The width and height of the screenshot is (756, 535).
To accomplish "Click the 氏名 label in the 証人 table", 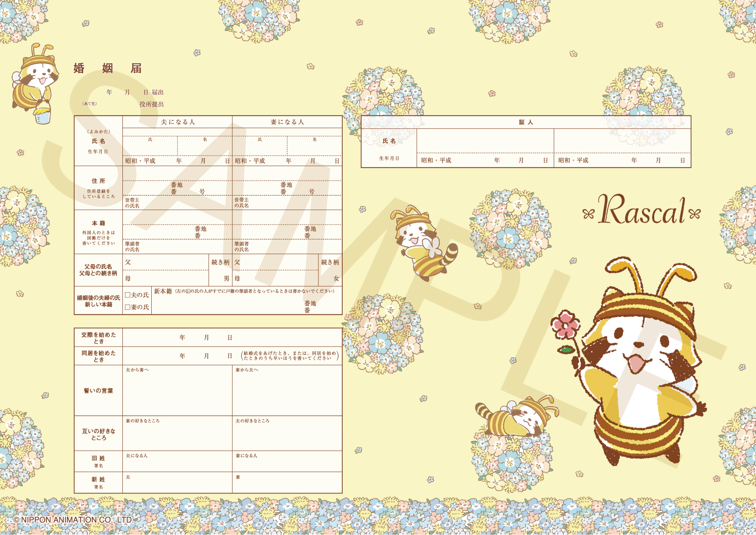I will coord(389,141).
